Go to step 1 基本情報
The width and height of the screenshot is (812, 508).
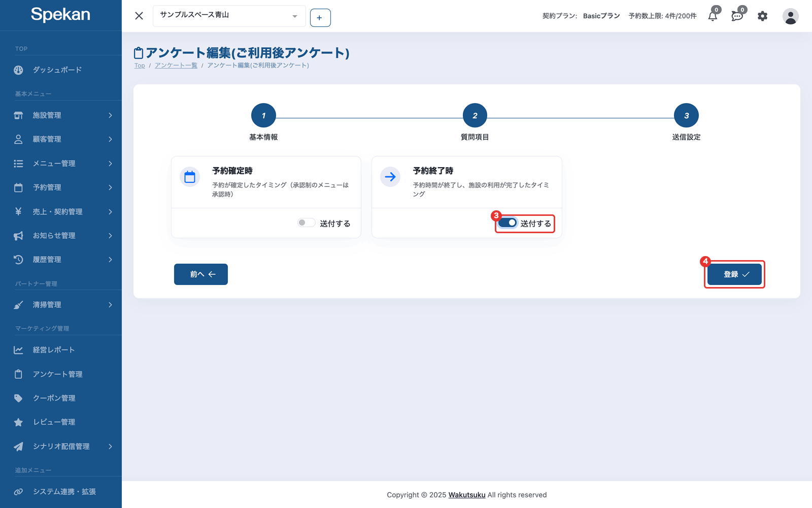coord(263,116)
